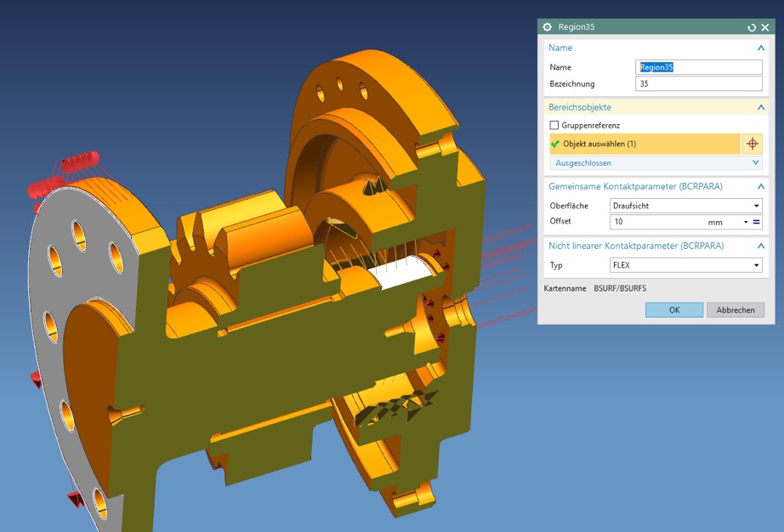Collapse the Nicht linearer Kontaktparameter section
Image resolution: width=784 pixels, height=532 pixels.
pos(759,246)
